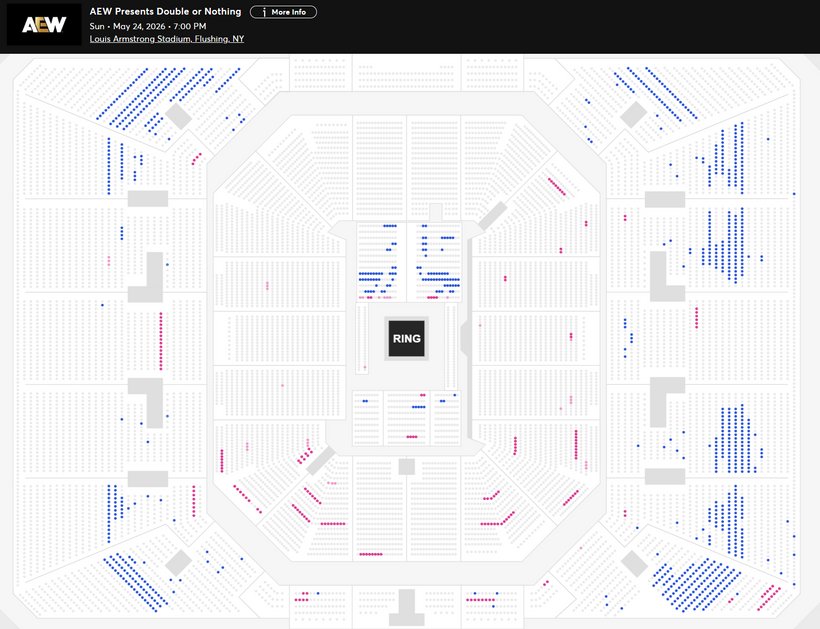Click the black RING block on the map

406,338
